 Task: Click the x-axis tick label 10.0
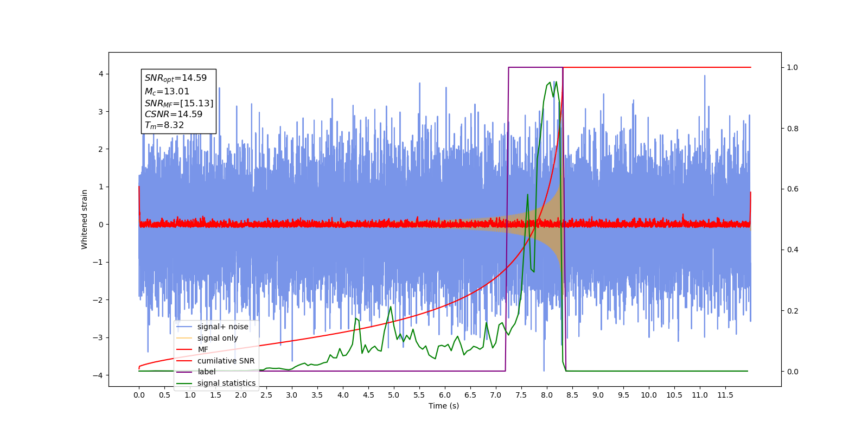649,395
